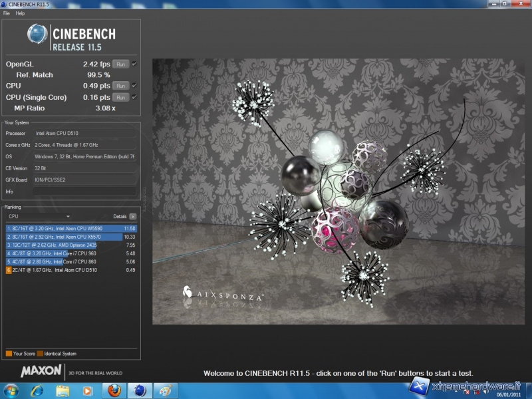
Task: Open the Help menu
Action: click(x=20, y=13)
